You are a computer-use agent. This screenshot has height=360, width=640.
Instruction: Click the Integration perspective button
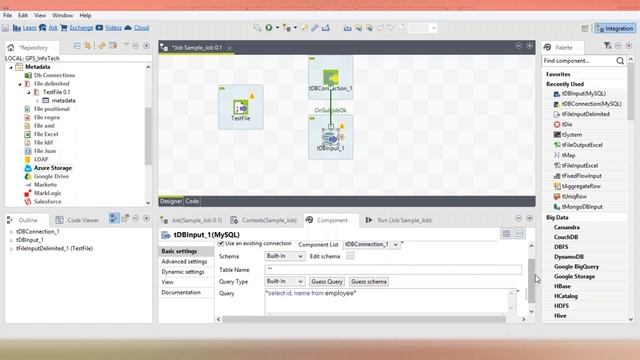coord(615,28)
